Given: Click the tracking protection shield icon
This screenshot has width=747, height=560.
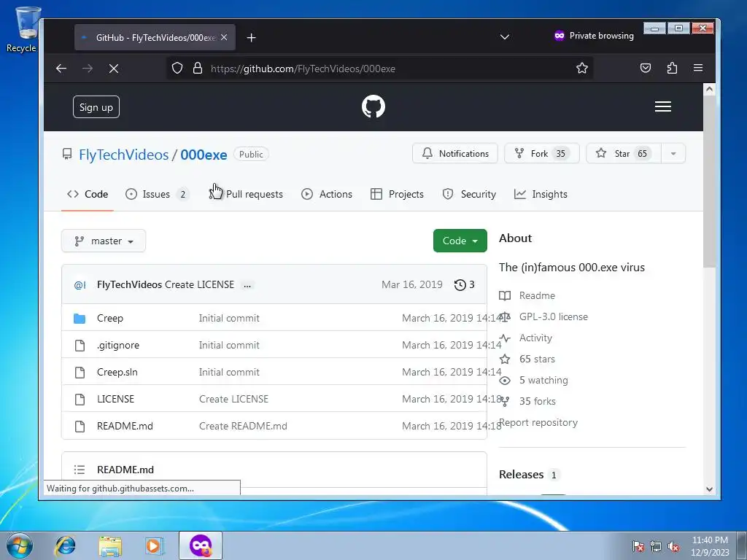Looking at the screenshot, I should point(177,69).
